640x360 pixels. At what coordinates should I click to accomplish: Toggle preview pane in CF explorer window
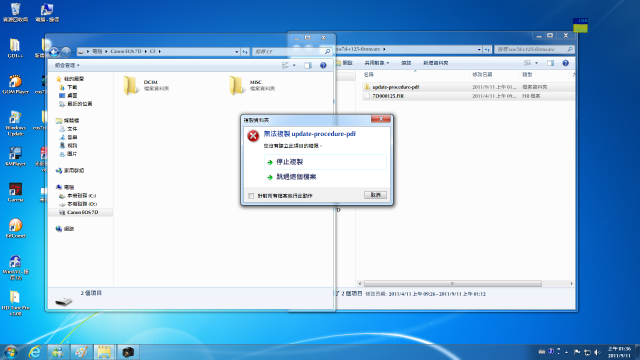[308, 65]
